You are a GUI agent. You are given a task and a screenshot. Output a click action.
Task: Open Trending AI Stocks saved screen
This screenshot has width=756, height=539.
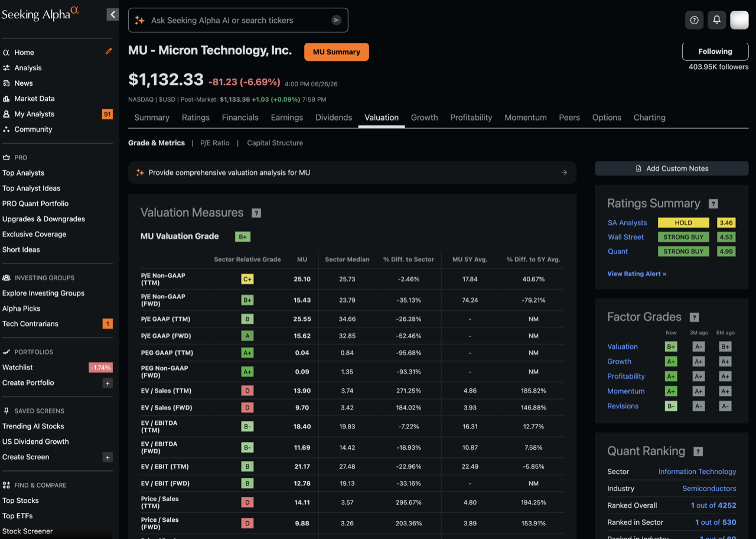33,427
